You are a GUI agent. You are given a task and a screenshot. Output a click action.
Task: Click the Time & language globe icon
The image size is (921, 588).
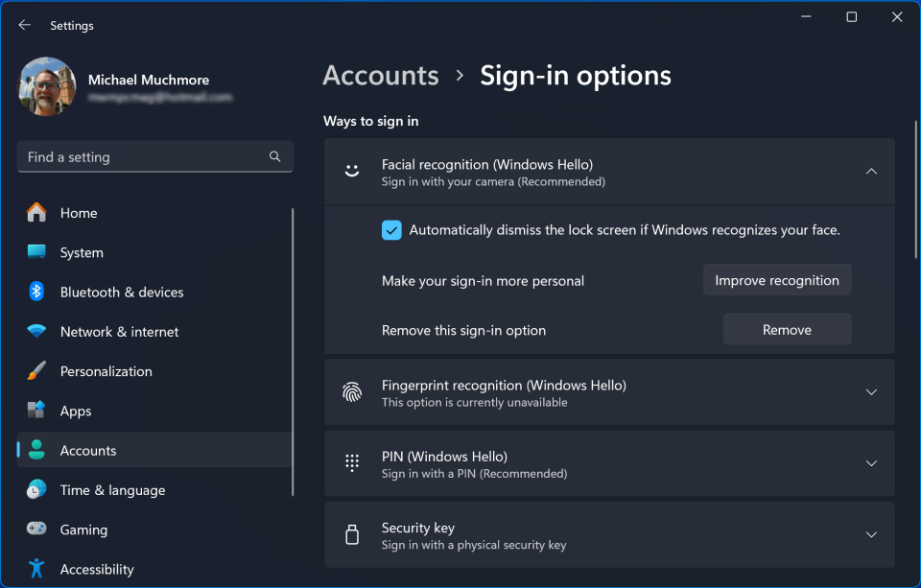point(36,490)
